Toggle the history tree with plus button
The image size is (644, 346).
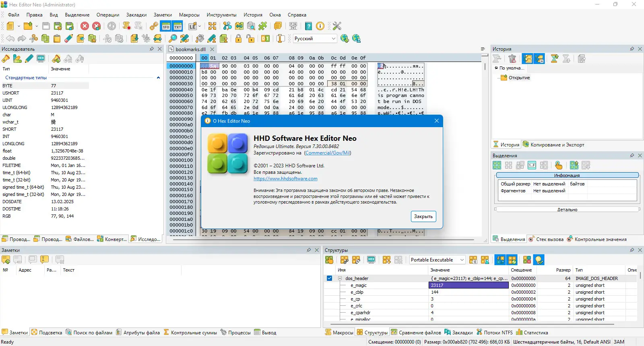(x=539, y=59)
